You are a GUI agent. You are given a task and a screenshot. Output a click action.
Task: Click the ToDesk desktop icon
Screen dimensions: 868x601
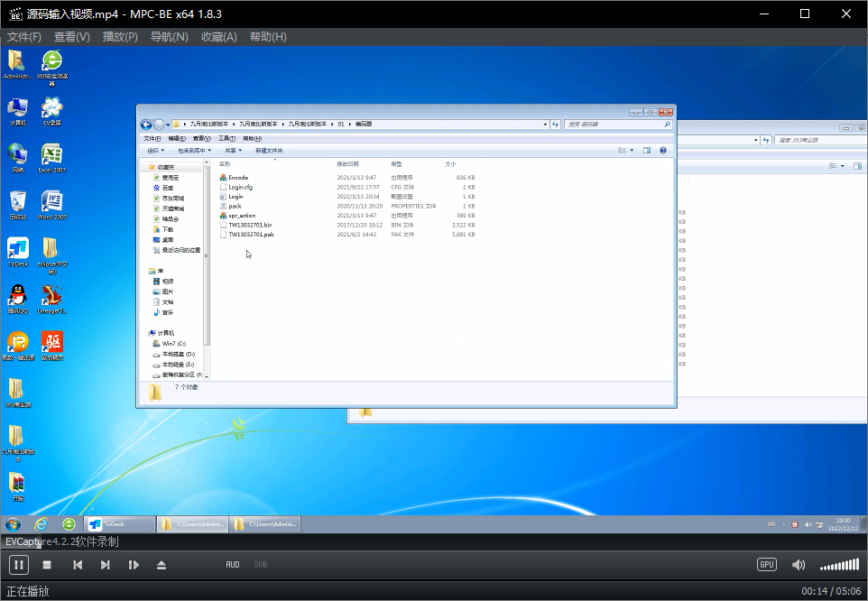point(18,253)
